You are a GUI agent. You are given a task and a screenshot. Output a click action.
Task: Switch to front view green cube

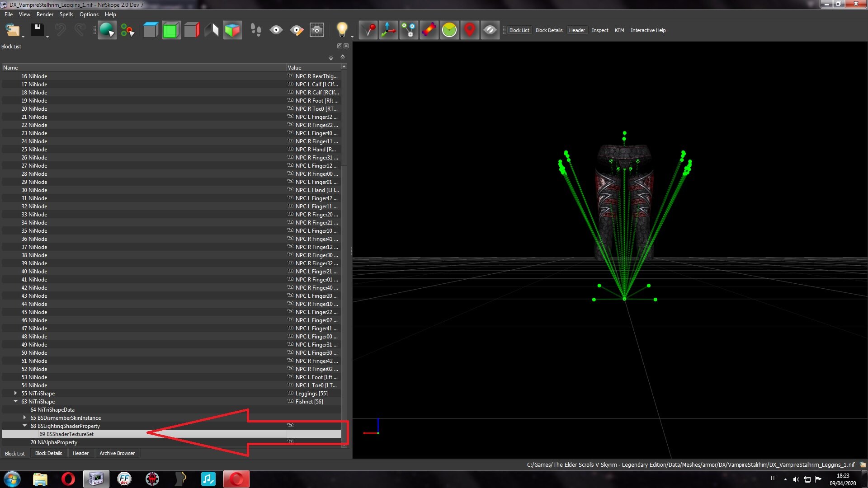click(x=171, y=30)
